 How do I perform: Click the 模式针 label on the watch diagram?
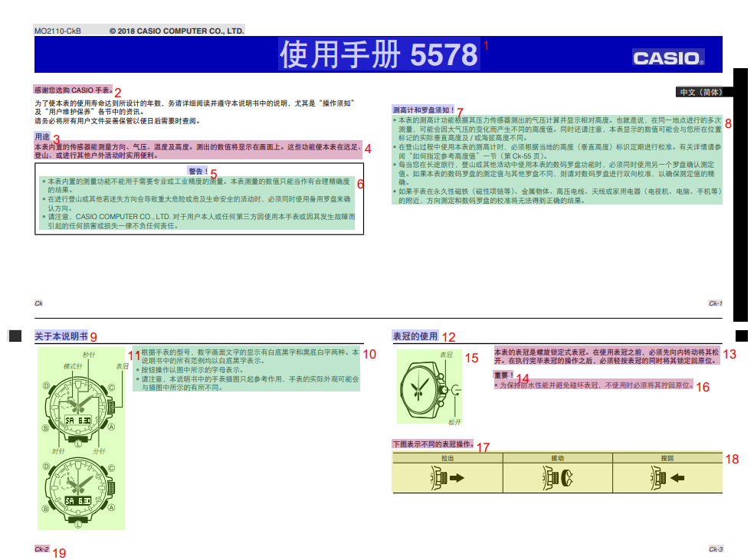[73, 366]
